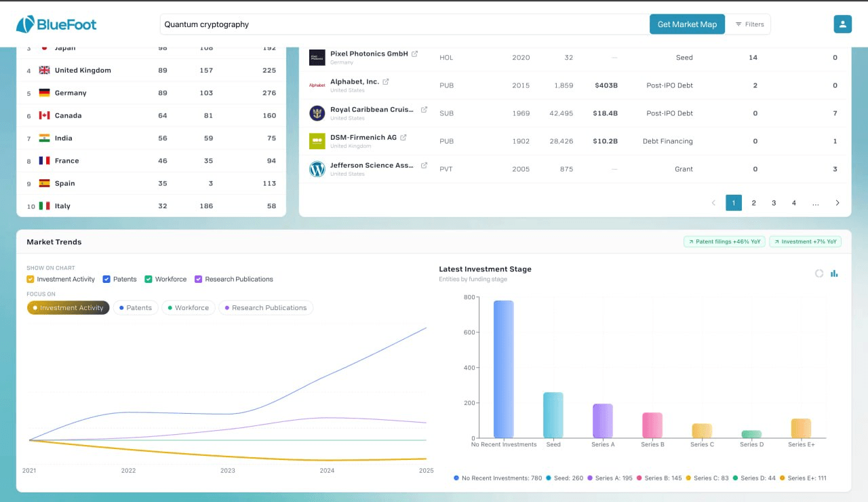Open external link for Royal Caribbean Cruises
This screenshot has width=868, height=502.
click(425, 109)
